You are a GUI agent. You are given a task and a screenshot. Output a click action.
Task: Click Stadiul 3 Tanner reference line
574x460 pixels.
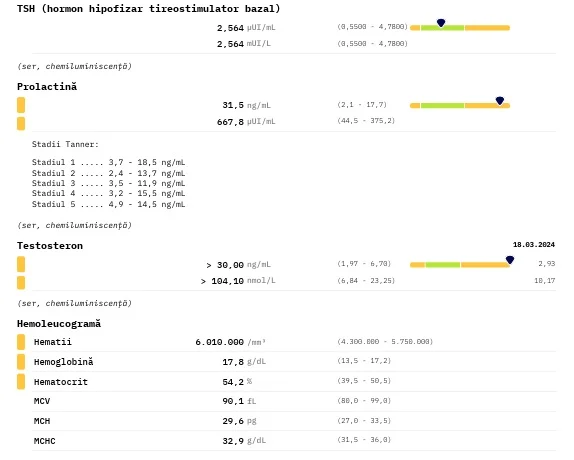tap(108, 183)
